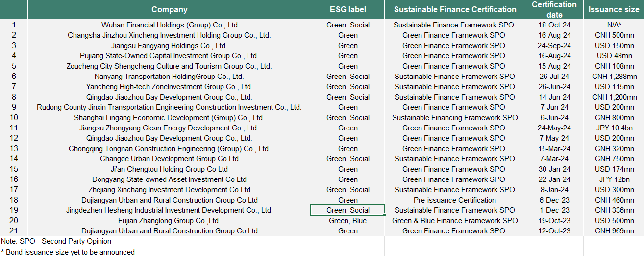Click Shanghai Lingang Economic Development cell
Screen dimensions: 644x256
point(169,118)
